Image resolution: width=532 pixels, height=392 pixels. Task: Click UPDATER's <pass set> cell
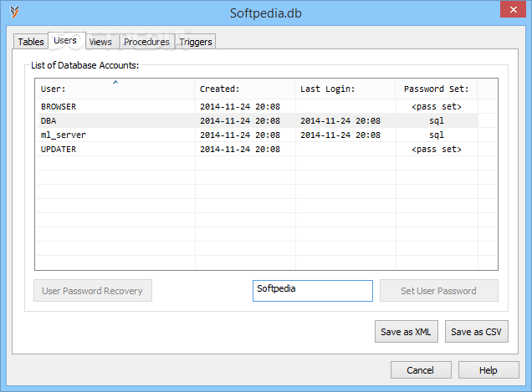pos(437,150)
